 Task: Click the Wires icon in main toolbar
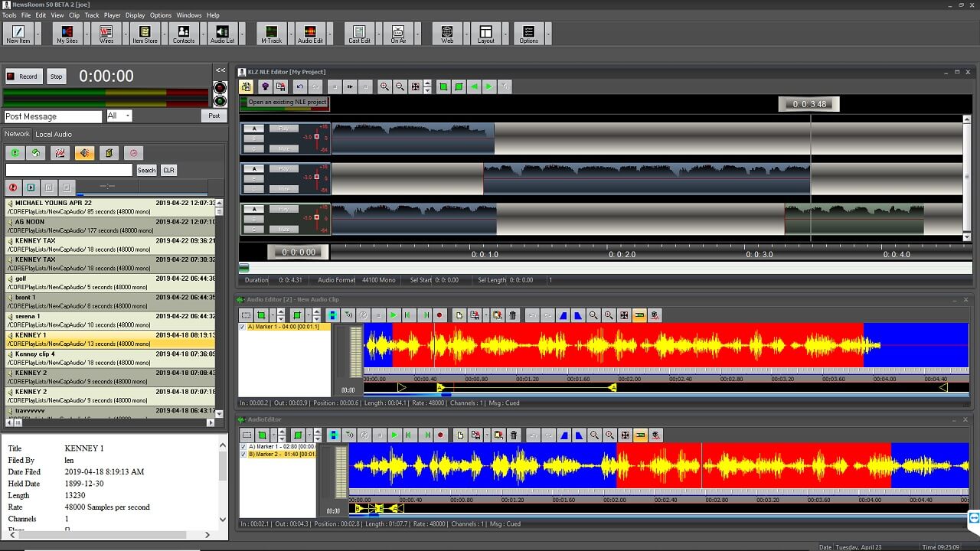point(106,34)
